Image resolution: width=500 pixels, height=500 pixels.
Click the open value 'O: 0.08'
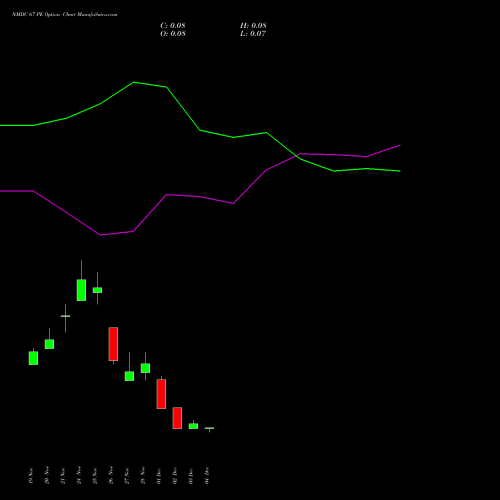[173, 34]
